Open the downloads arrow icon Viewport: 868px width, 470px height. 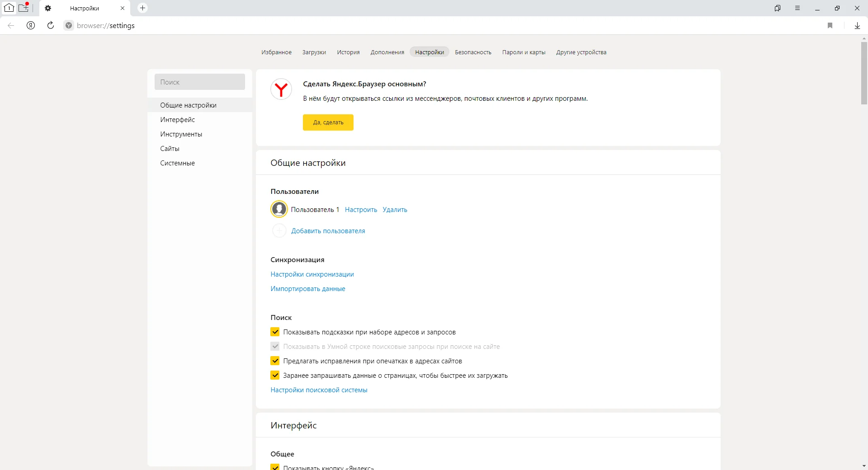coord(857,25)
